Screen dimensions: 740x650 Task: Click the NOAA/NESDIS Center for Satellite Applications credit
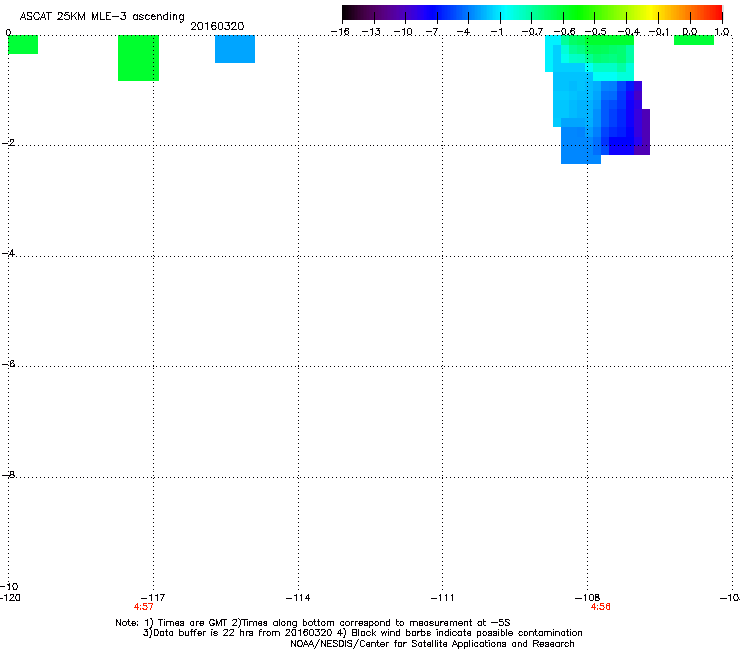(432, 644)
